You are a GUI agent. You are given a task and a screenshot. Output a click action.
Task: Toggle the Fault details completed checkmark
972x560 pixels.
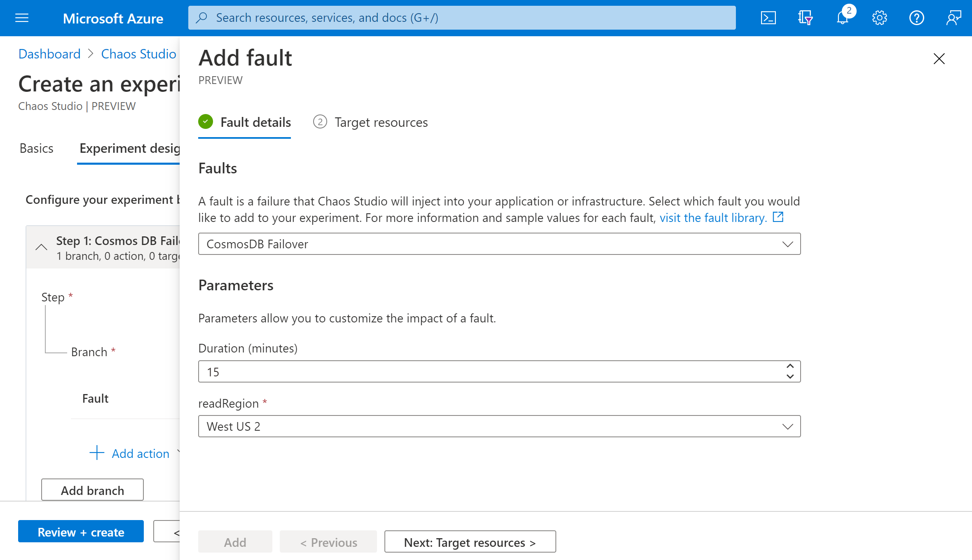(206, 122)
